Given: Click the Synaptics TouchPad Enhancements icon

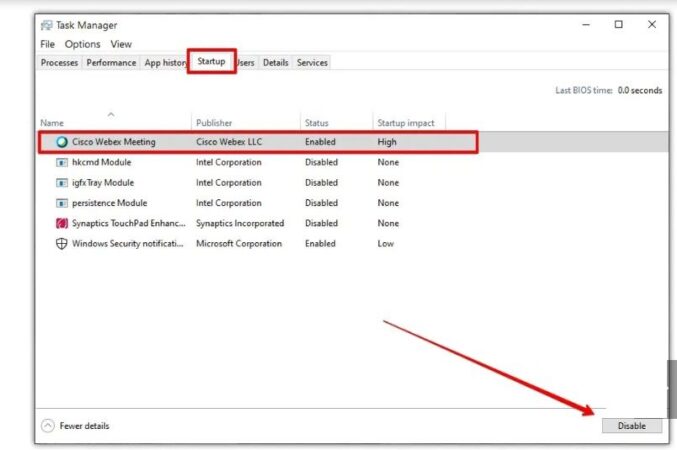Looking at the screenshot, I should (x=62, y=223).
